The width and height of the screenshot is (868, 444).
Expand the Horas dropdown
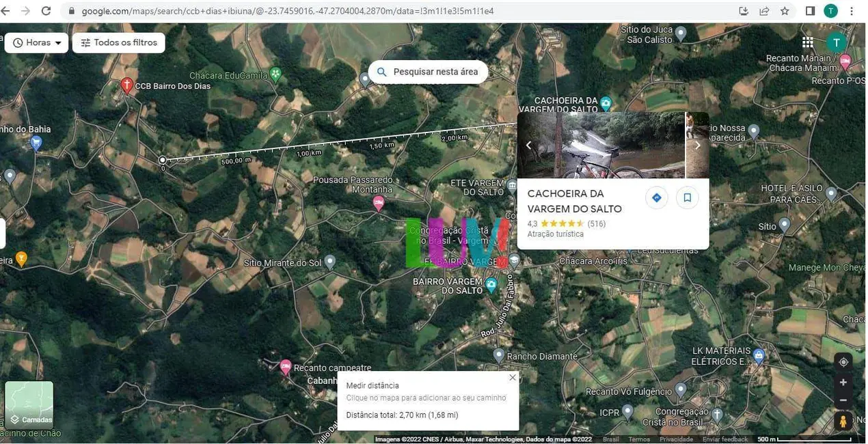tap(36, 42)
